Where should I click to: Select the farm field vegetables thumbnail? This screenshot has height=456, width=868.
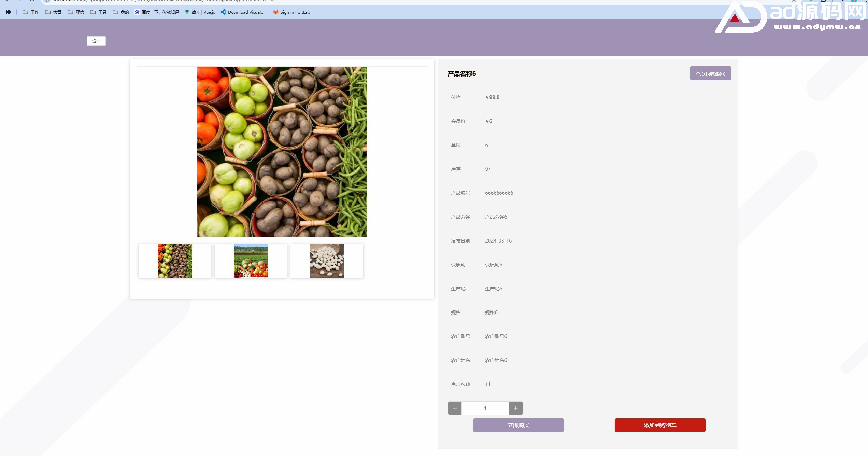tap(251, 261)
